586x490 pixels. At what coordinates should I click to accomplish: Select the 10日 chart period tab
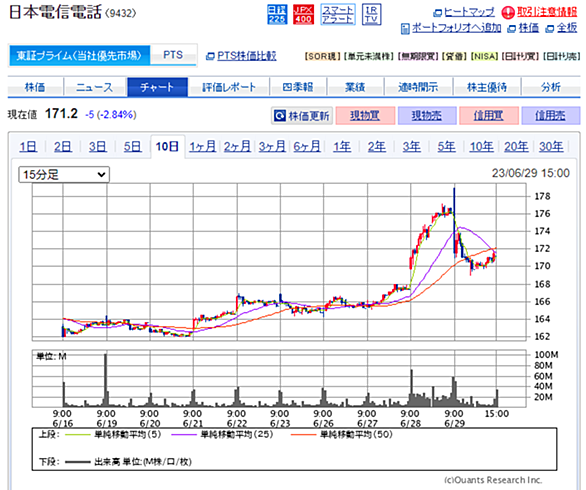167,147
